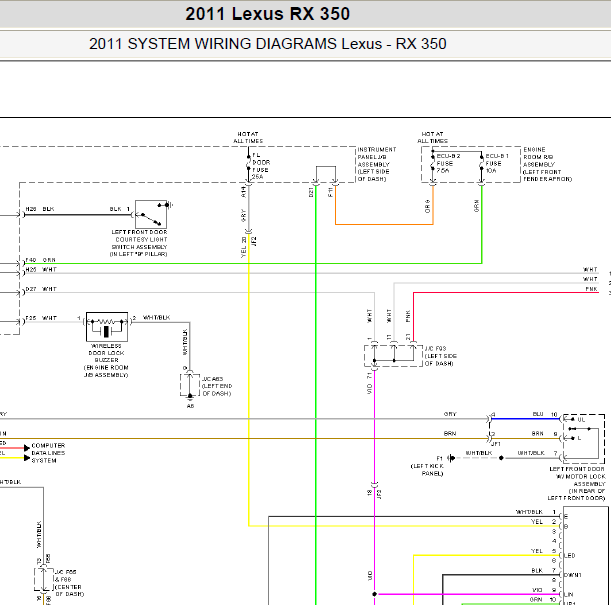Click the 'LIN' terminal label

(x=569, y=594)
